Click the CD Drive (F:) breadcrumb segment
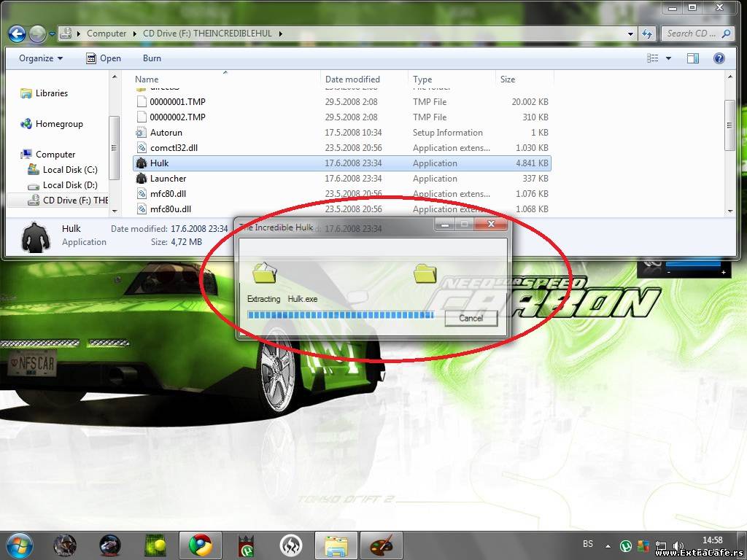The height and width of the screenshot is (560, 747). click(x=207, y=34)
